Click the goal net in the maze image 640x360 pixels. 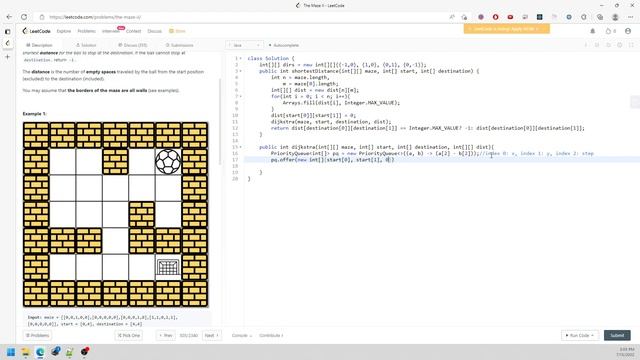pyautogui.click(x=168, y=268)
